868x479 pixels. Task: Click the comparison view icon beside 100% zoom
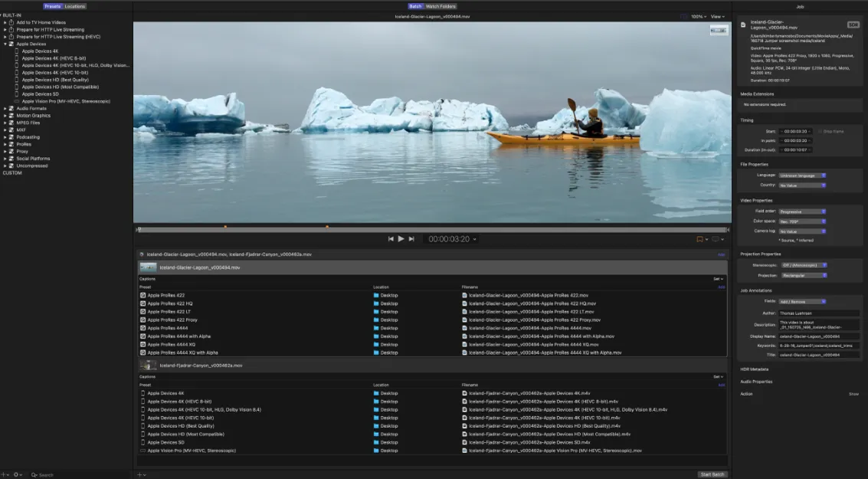coord(684,17)
